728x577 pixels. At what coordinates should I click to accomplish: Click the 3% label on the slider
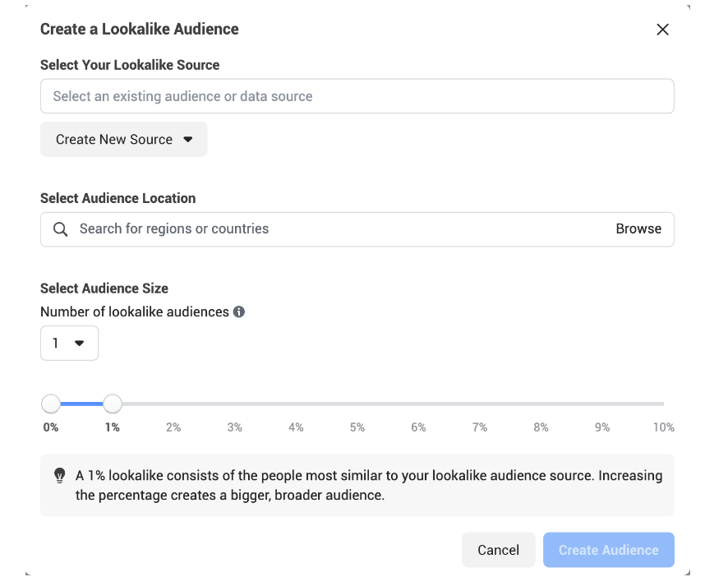click(x=235, y=427)
